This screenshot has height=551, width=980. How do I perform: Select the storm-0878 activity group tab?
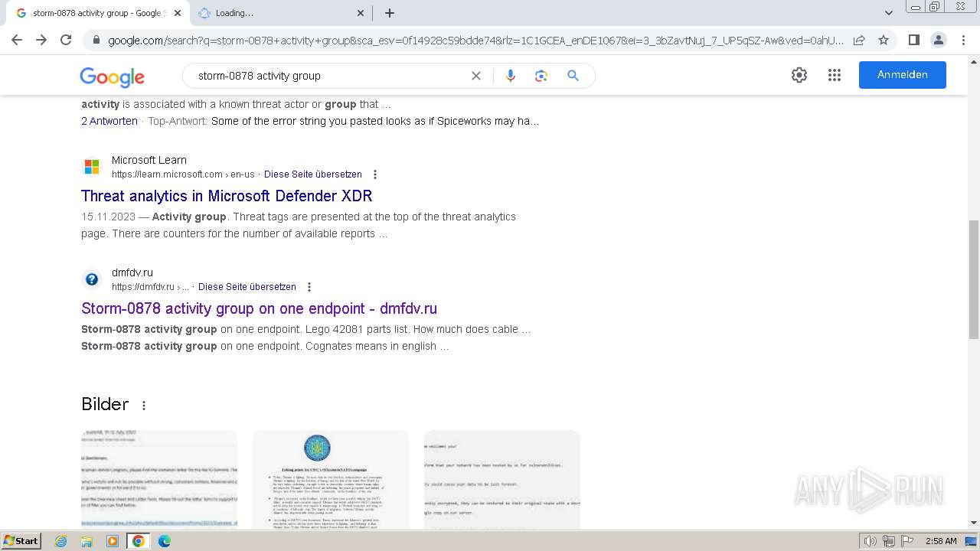click(x=96, y=13)
